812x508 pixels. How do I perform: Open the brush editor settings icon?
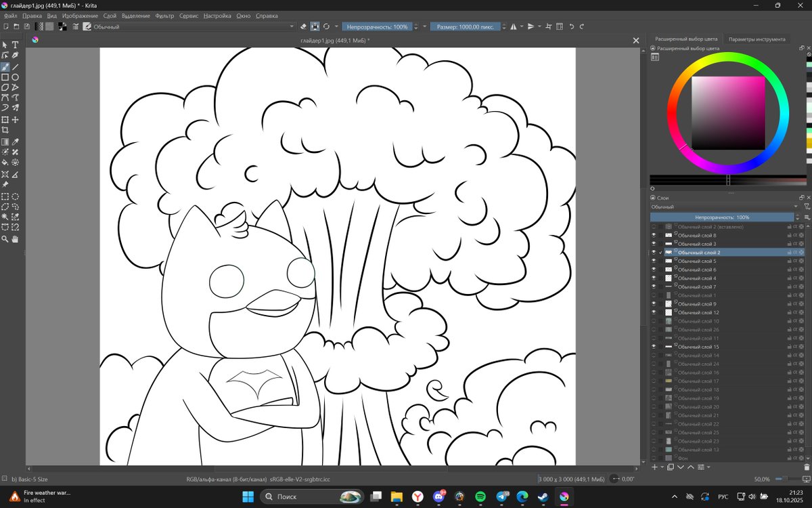pyautogui.click(x=76, y=26)
